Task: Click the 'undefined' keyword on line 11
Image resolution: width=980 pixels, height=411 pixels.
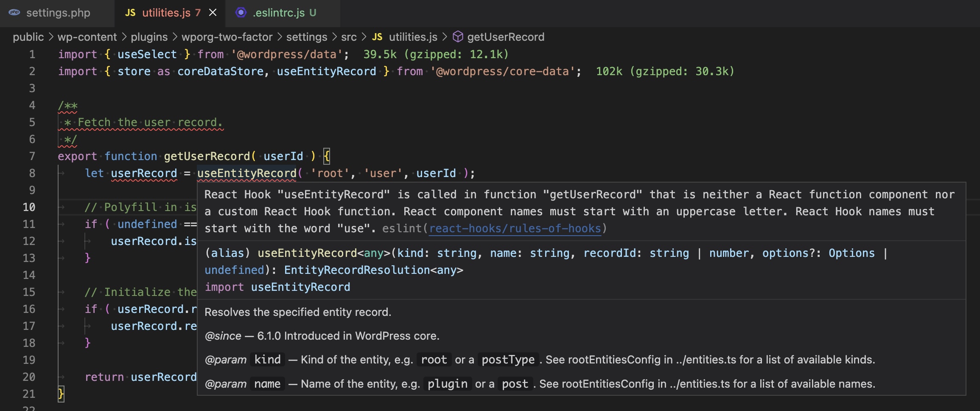Action: point(147,224)
